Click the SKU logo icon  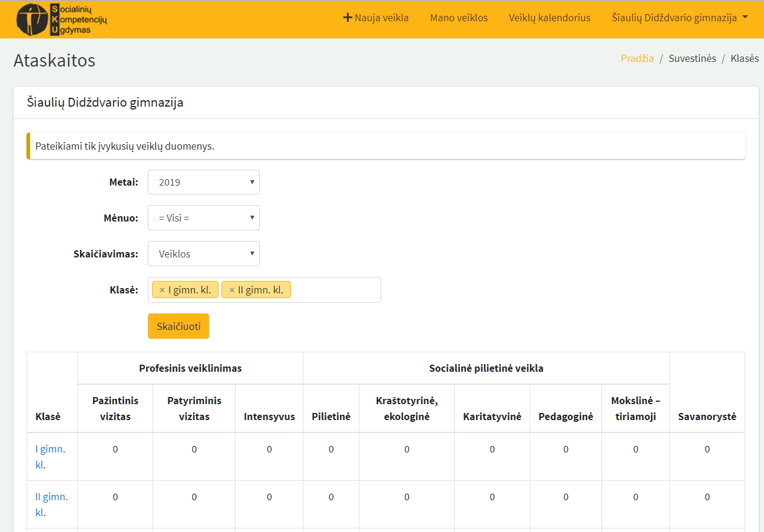[62, 19]
